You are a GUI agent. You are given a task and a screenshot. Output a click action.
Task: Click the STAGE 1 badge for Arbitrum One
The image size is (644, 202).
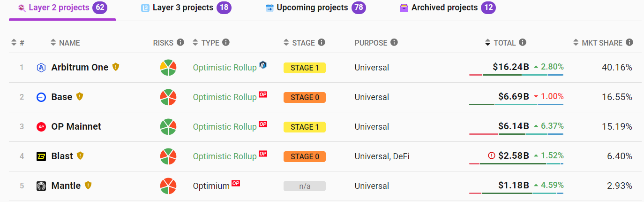(304, 68)
